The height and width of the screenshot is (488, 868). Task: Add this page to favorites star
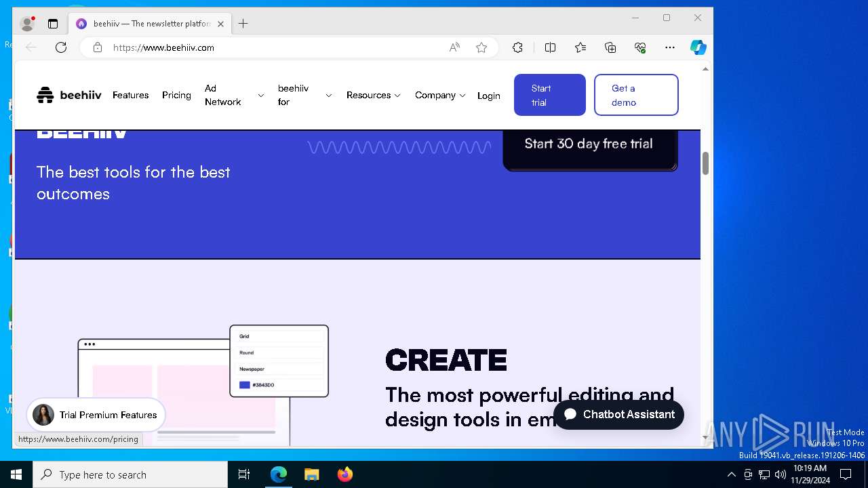pyautogui.click(x=481, y=47)
